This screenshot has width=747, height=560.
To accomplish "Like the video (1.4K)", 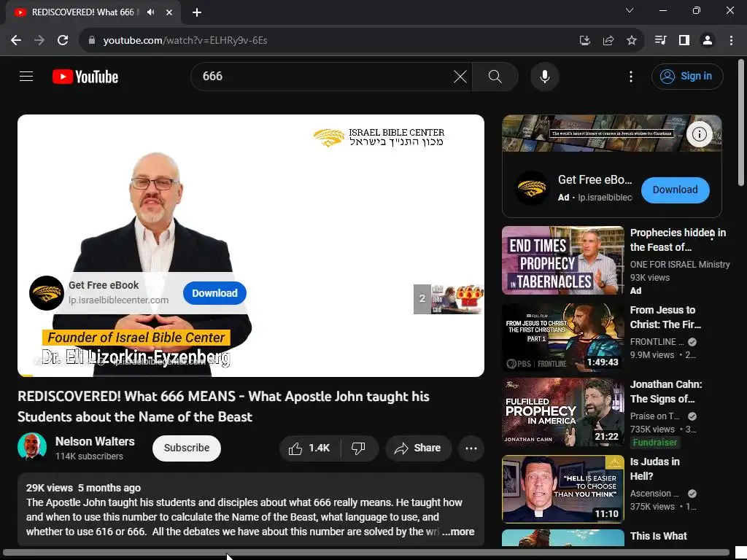I will point(309,448).
